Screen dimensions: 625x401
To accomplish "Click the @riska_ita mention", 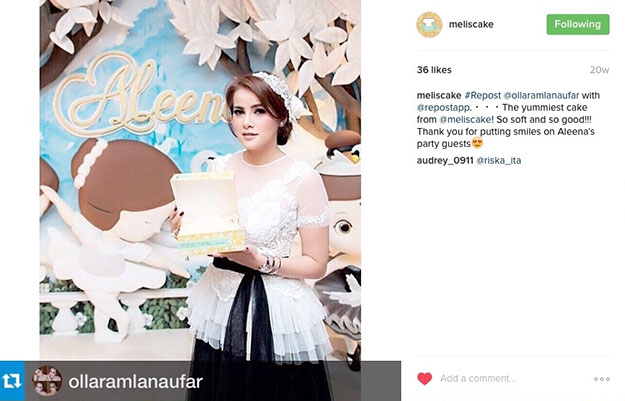I will pos(499,161).
